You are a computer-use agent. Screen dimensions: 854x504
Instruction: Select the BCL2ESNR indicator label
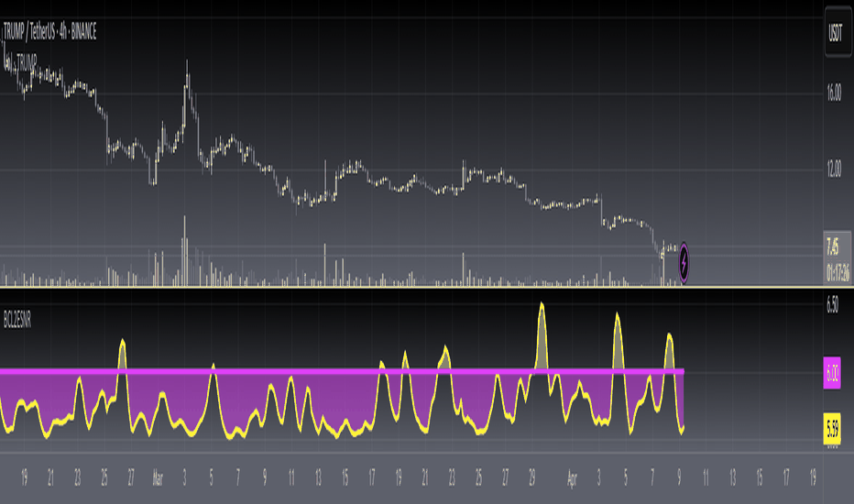(17, 321)
